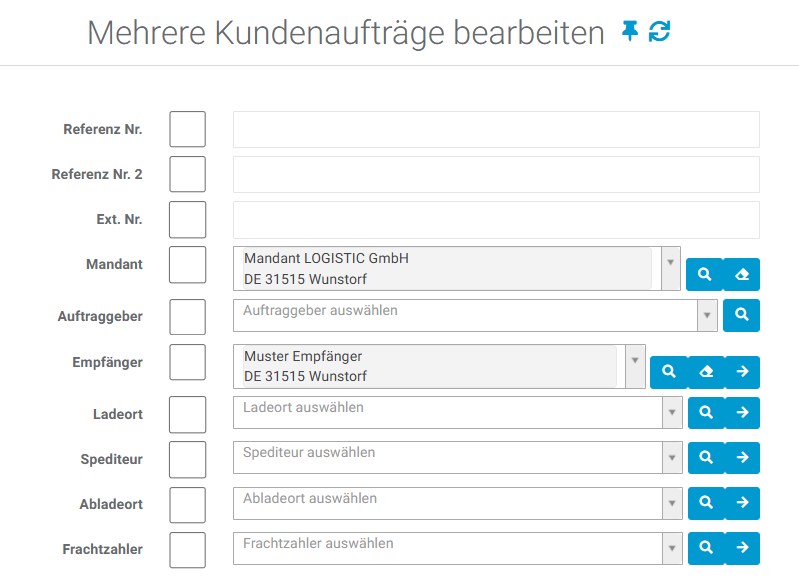The width and height of the screenshot is (799, 576).
Task: Clear the Empfänger selection with the eraser icon
Action: (705, 372)
